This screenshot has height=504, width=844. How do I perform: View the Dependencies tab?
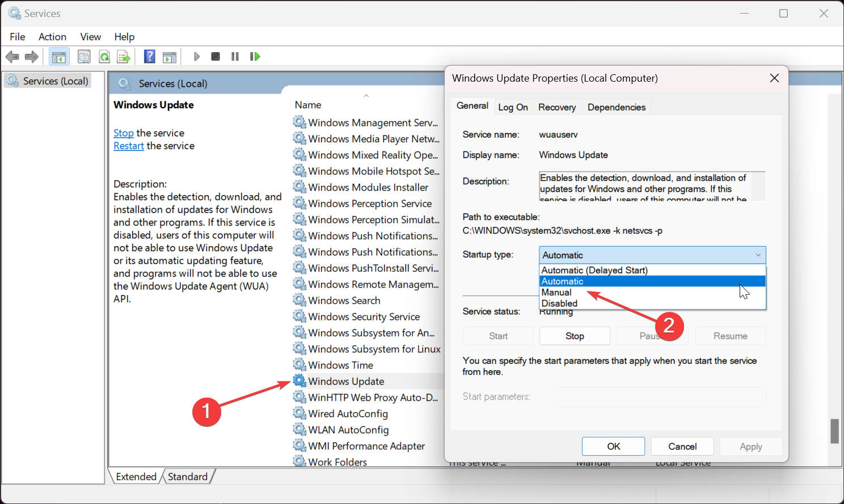[x=617, y=107]
